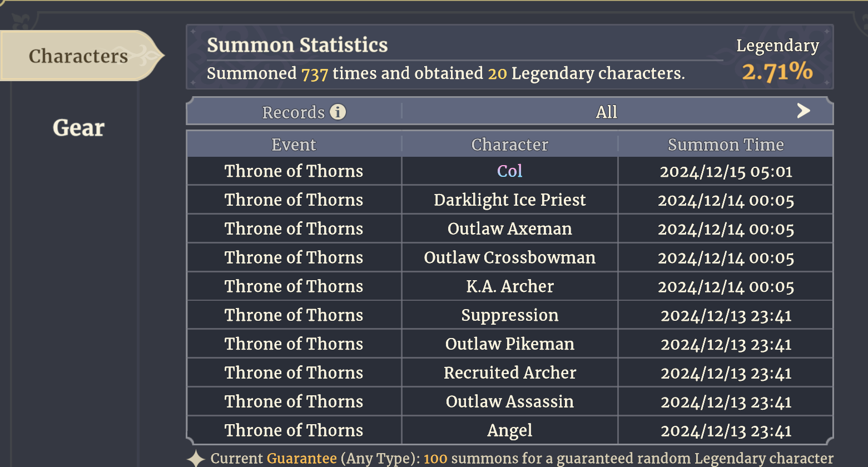
Task: Click the Darklight Ice Priest row
Action: [x=510, y=200]
